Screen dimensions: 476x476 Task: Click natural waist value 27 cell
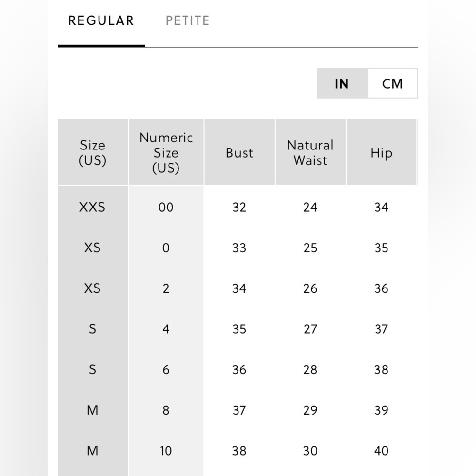[310, 329]
